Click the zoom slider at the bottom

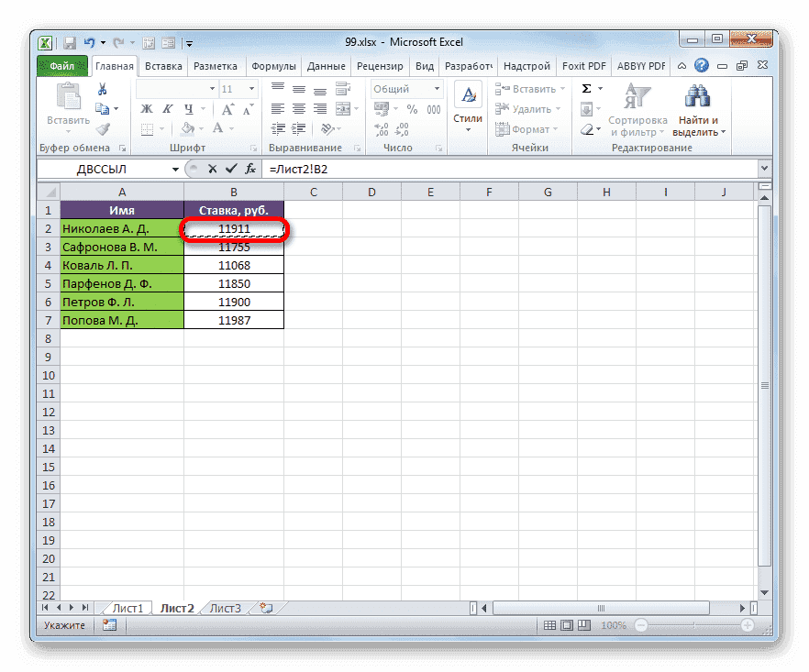click(x=693, y=624)
